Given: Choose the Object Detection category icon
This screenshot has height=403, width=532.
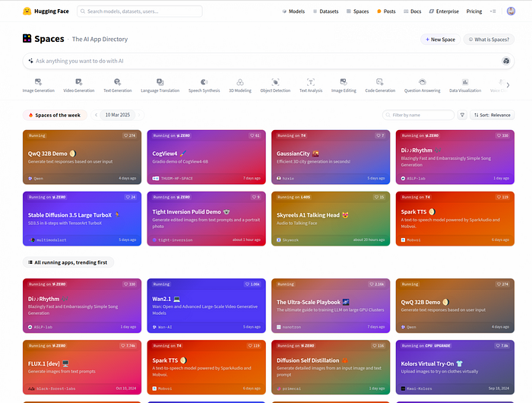Looking at the screenshot, I should [275, 82].
